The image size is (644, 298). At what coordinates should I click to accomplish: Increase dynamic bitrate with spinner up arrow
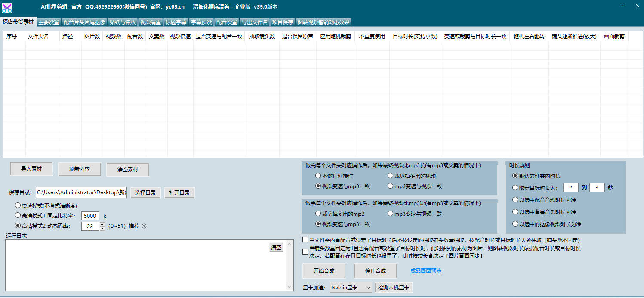[102, 224]
